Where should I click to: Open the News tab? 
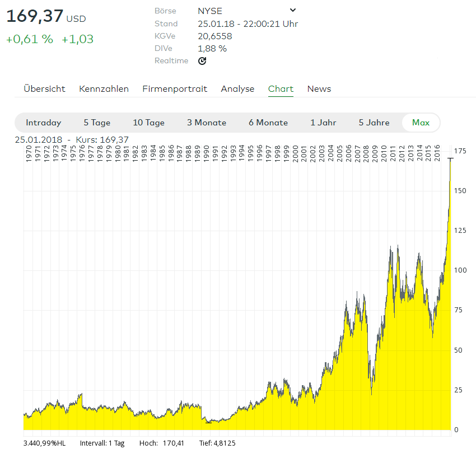[319, 88]
